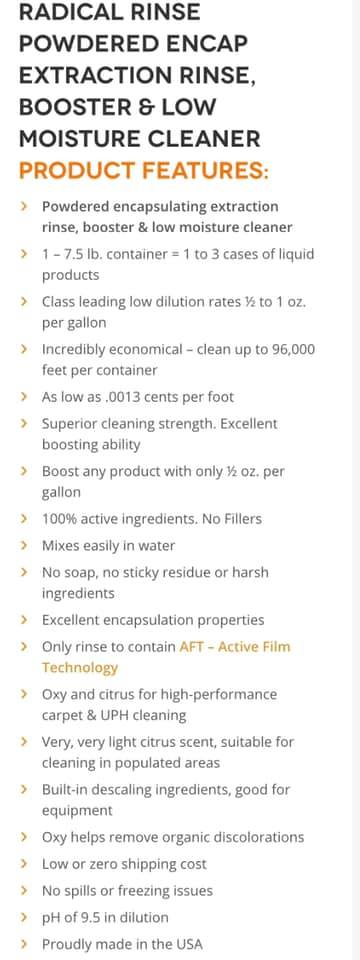Click the chevron next to 'pH of 9.5 in dilution'
Image resolution: width=360 pixels, height=960 pixels.
coord(24,917)
